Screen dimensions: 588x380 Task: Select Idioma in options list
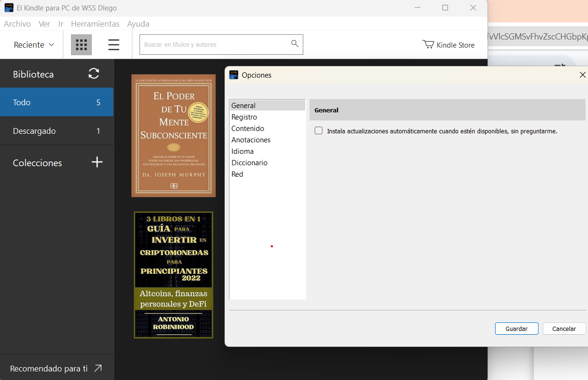(268, 151)
